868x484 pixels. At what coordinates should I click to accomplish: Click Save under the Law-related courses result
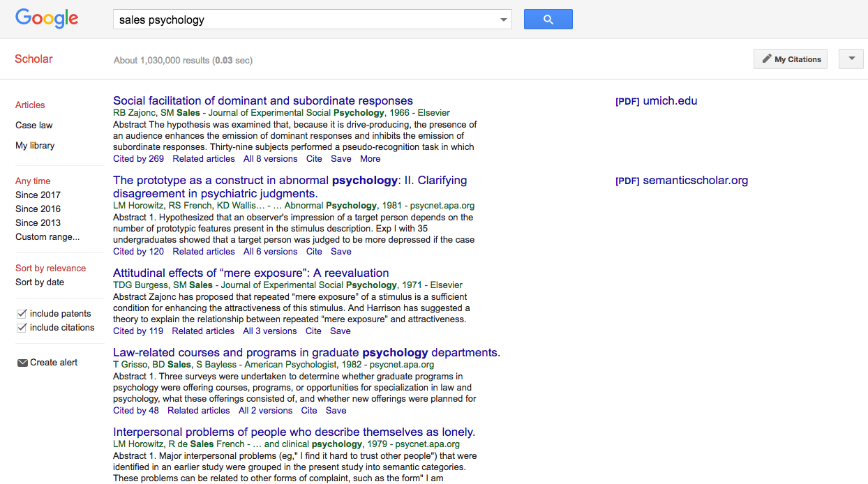click(x=336, y=411)
